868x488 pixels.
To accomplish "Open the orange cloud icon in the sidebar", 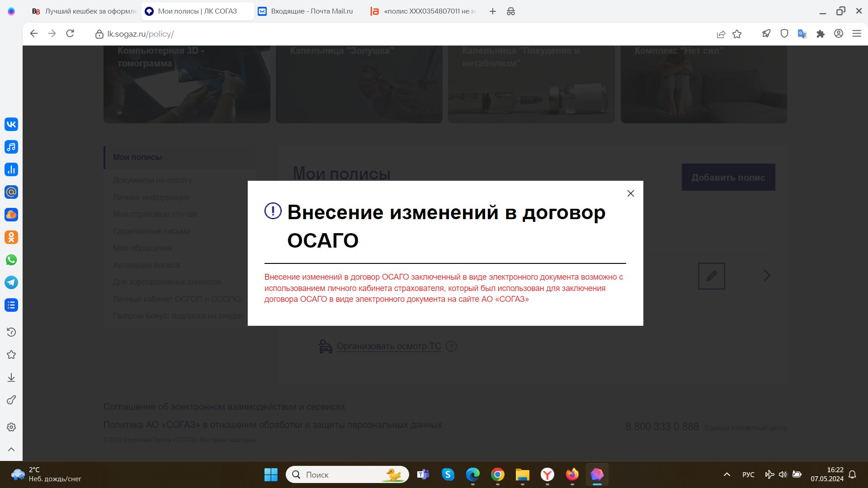I will pyautogui.click(x=11, y=215).
